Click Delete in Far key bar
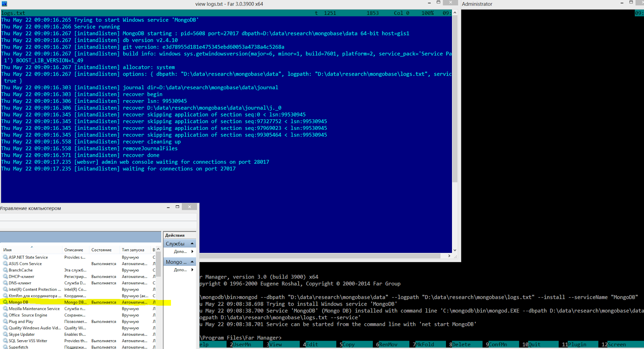This screenshot has width=644, height=349. (x=466, y=345)
